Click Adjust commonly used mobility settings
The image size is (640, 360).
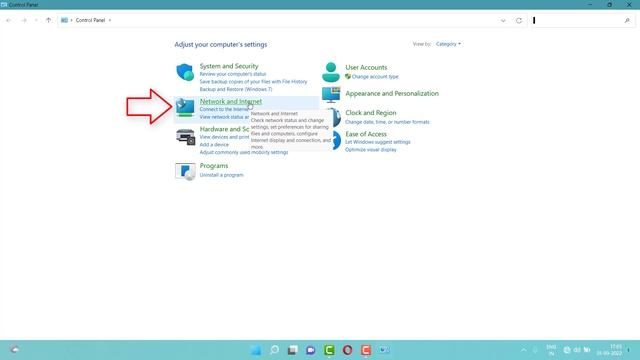pos(244,152)
